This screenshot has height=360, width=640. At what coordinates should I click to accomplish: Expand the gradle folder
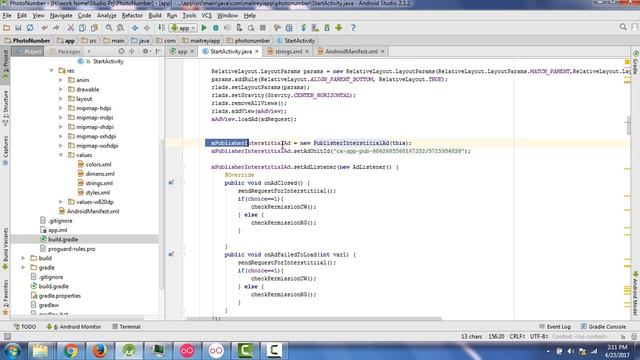23,268
